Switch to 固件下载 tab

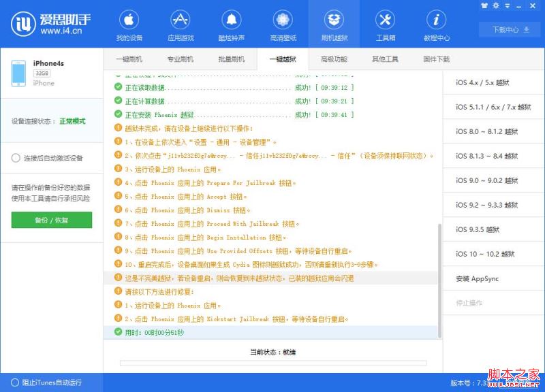(x=437, y=59)
